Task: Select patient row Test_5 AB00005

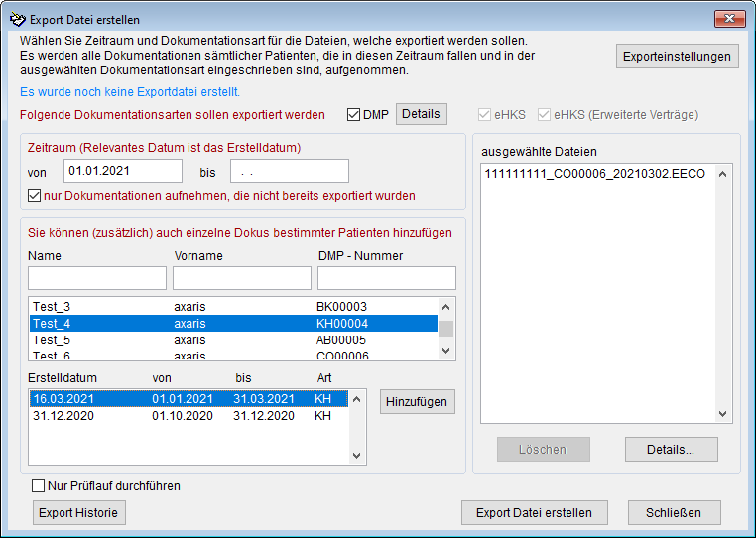Action: click(x=234, y=340)
